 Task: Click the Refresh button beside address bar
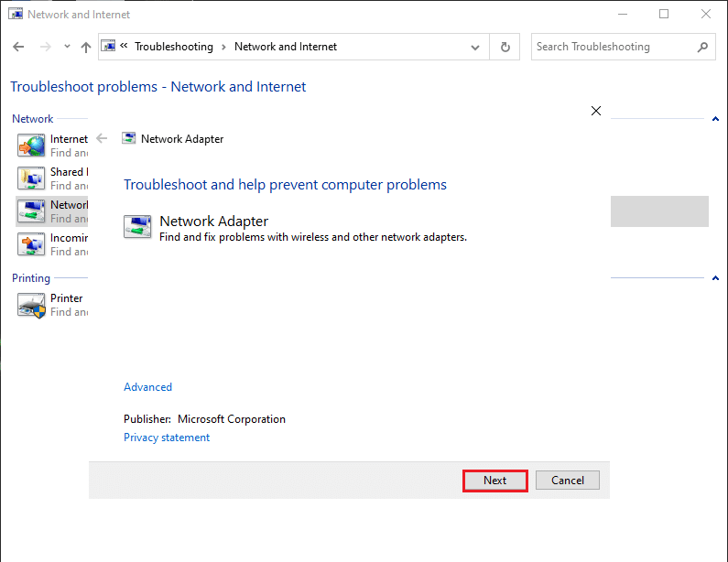click(505, 47)
